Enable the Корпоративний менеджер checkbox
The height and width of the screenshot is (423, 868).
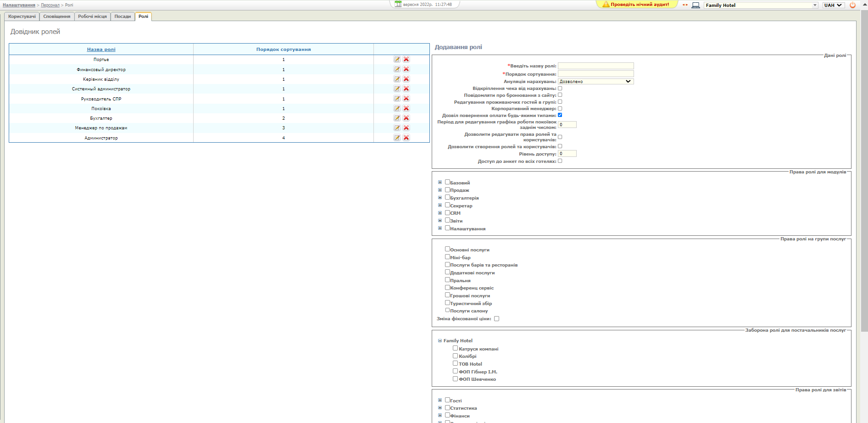pos(560,109)
